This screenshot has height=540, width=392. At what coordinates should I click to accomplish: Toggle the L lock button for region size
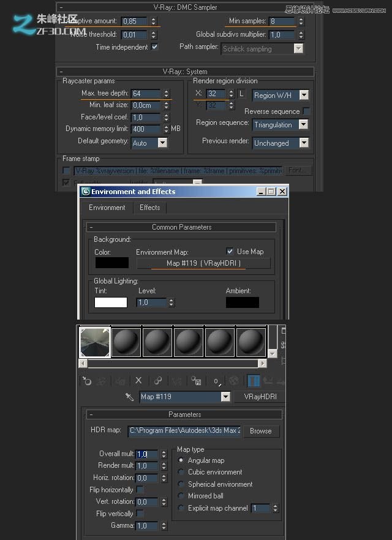point(241,94)
